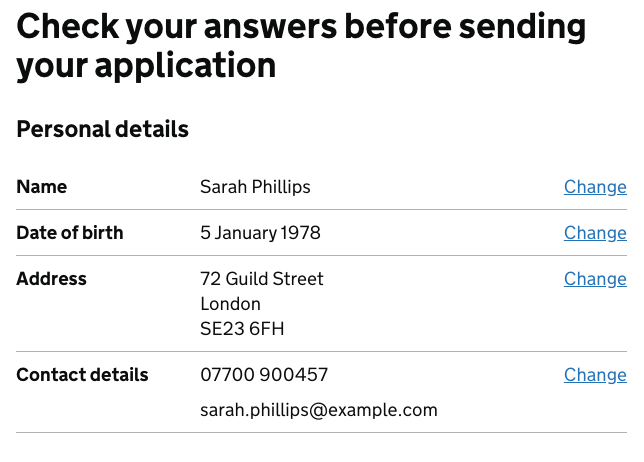Click the date value 5 January 1978
Viewport: 644px width, 462px height.
pos(260,233)
